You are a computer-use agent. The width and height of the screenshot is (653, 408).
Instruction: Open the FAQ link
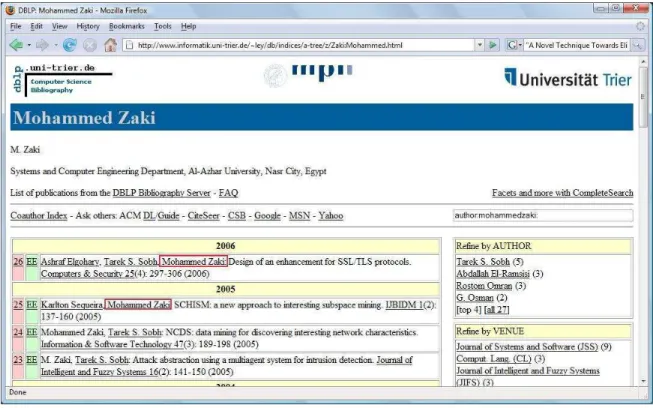click(228, 193)
